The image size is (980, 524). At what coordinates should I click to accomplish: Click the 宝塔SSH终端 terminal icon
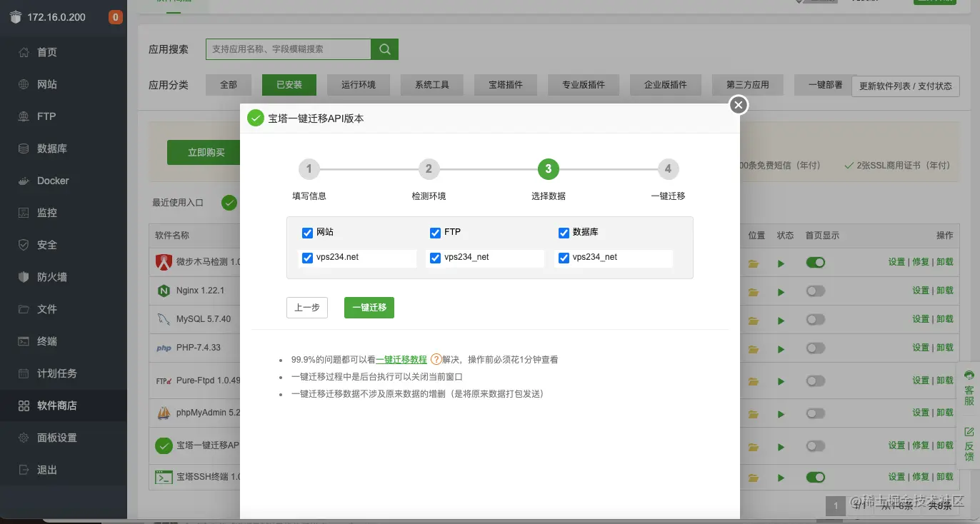click(x=164, y=477)
